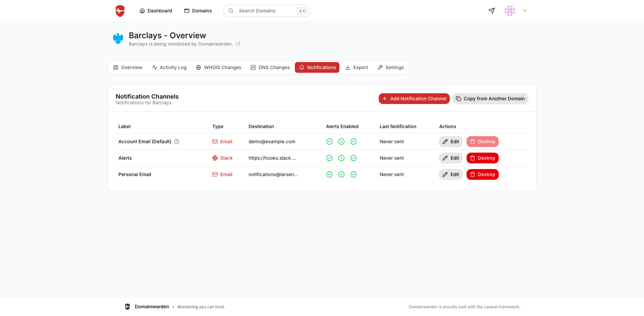Viewport: 644px width, 316px height.
Task: Click first alert checkmark in Alerts row
Action: pos(329,158)
